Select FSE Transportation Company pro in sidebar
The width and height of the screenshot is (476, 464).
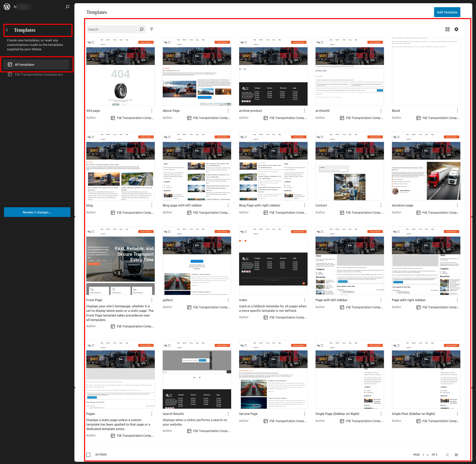[x=39, y=74]
